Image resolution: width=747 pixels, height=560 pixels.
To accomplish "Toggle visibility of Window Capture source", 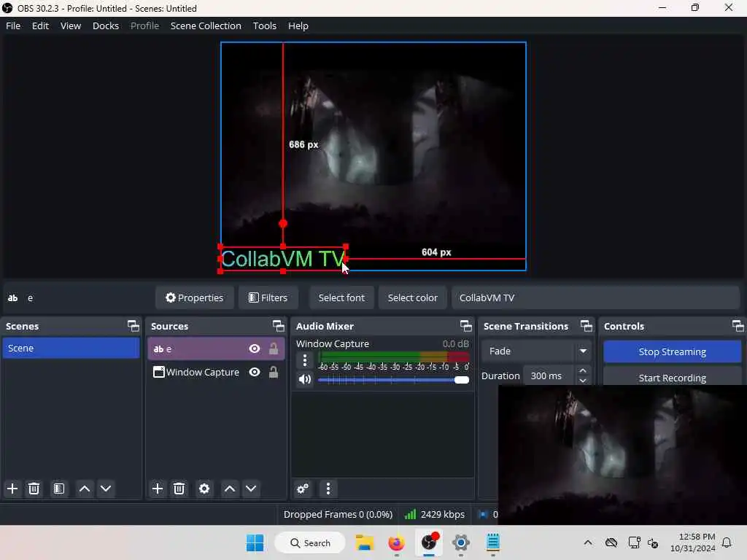I will click(255, 372).
